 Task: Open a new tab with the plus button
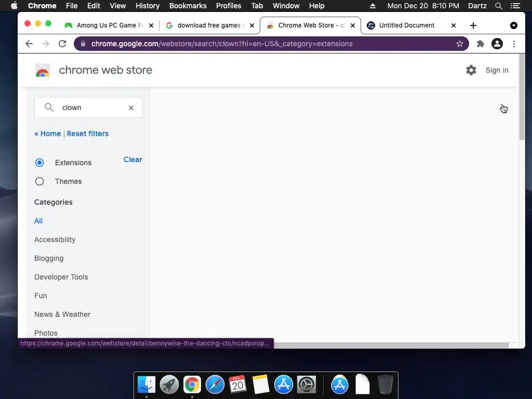point(473,25)
